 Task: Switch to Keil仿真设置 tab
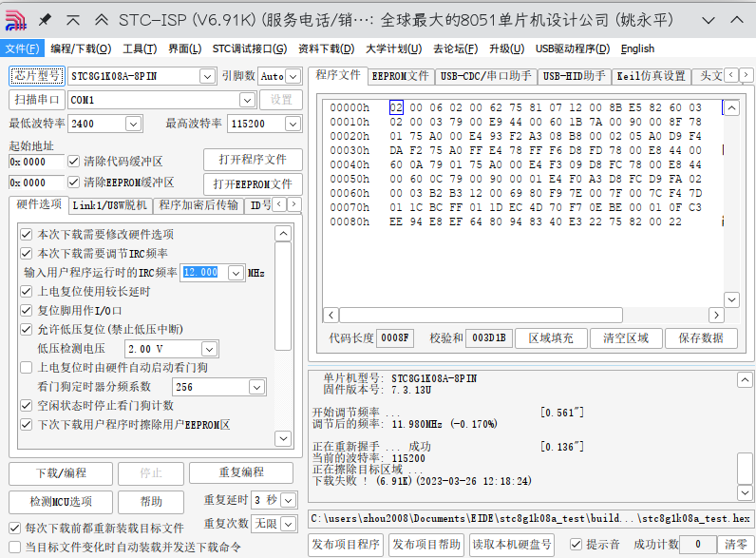point(651,76)
